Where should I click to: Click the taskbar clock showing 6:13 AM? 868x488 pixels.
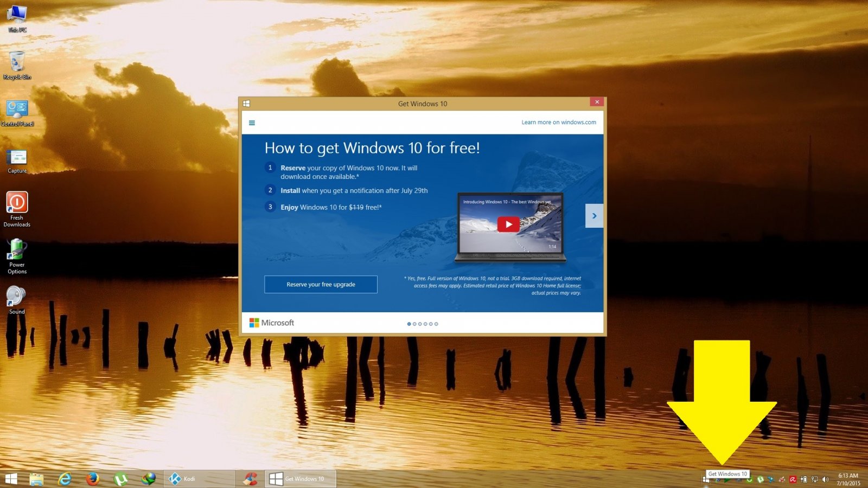[x=848, y=479]
